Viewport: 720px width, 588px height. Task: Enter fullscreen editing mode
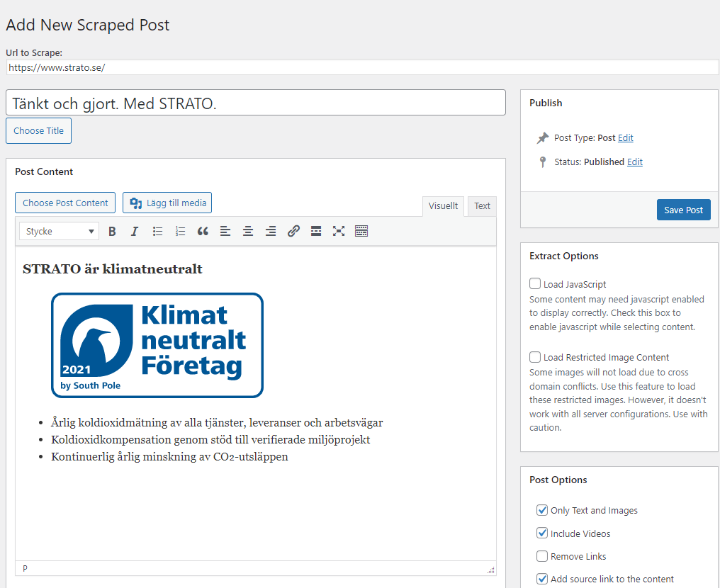339,232
